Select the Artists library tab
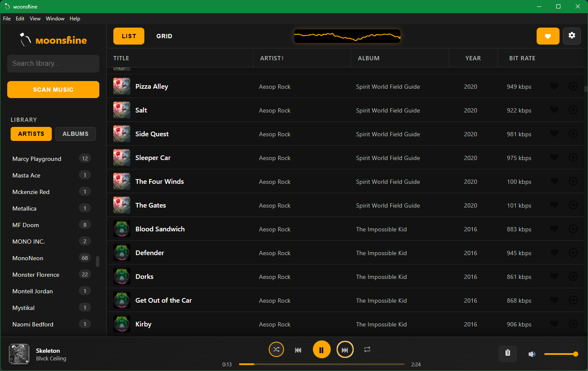 [x=31, y=134]
